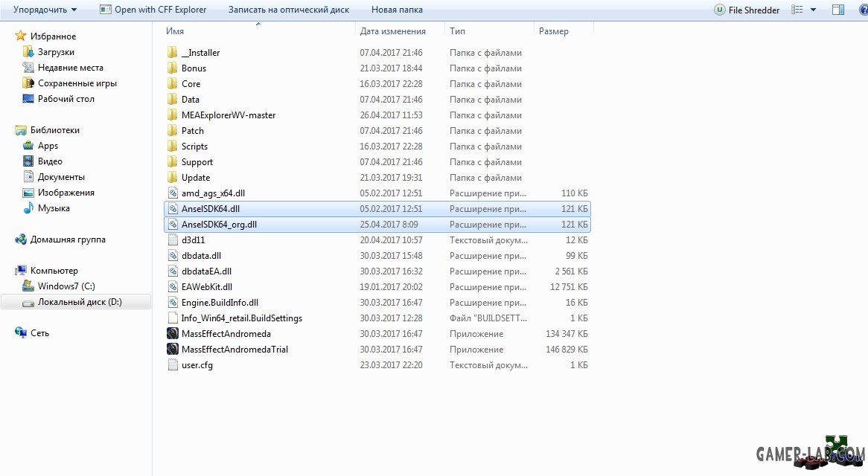Image resolution: width=868 pixels, height=476 pixels.
Task: Select AnselSDK64_org.dll file icon
Action: (x=173, y=225)
